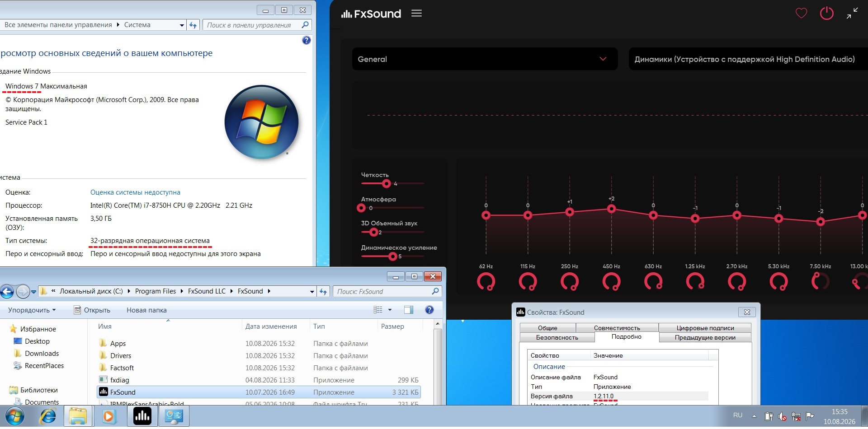
Task: Expand the arrow after Program Files in the Explorer address bar
Action: pyautogui.click(x=181, y=291)
